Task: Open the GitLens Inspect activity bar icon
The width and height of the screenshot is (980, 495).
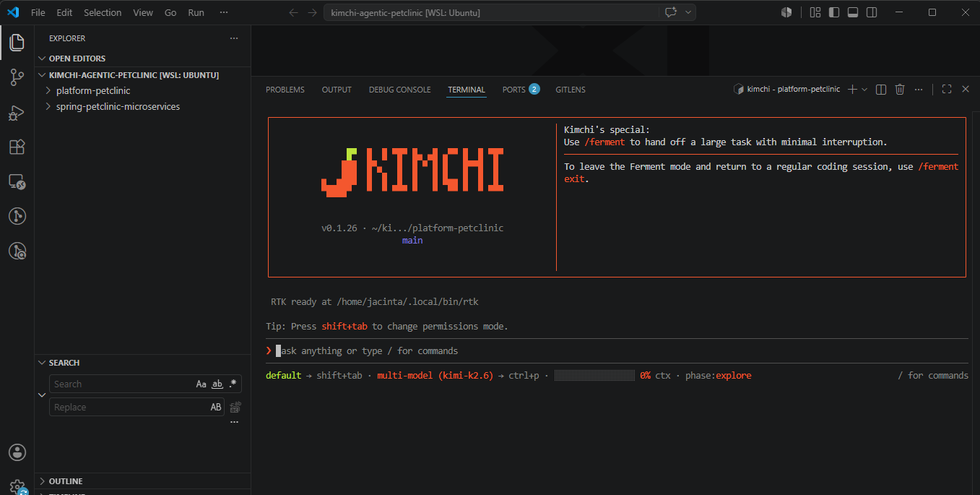Action: (17, 251)
